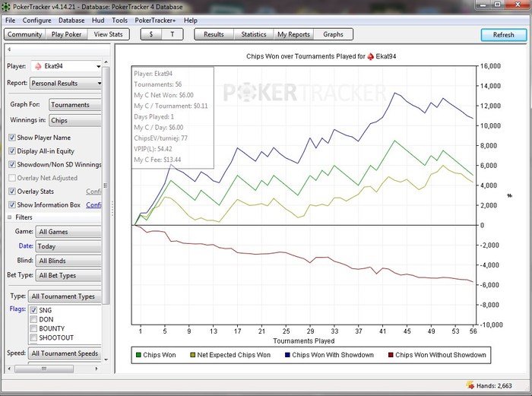Click the sidebar splitter handle dots
Image resolution: width=532 pixels, height=396 pixels.
[x=112, y=209]
